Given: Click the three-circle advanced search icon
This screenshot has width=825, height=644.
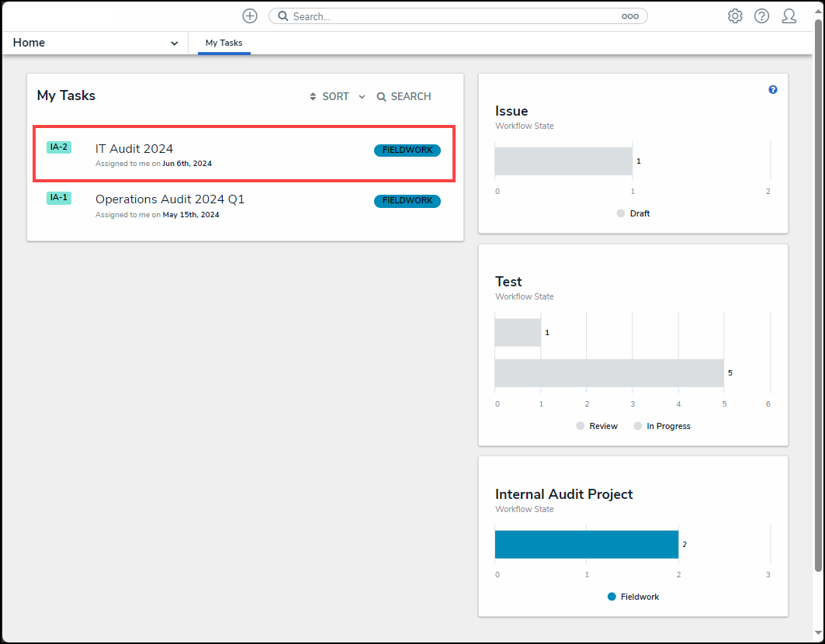Looking at the screenshot, I should point(629,16).
